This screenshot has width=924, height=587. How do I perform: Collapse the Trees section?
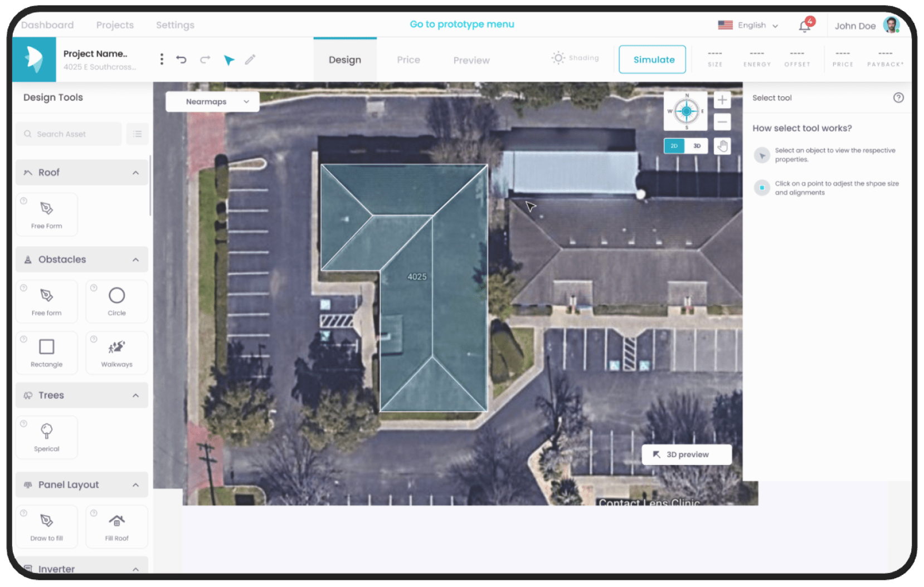(135, 395)
